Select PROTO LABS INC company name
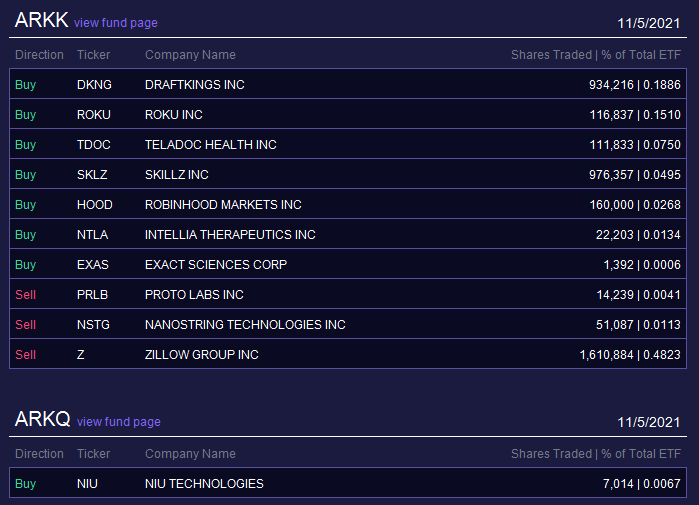The width and height of the screenshot is (699, 505). click(x=194, y=295)
